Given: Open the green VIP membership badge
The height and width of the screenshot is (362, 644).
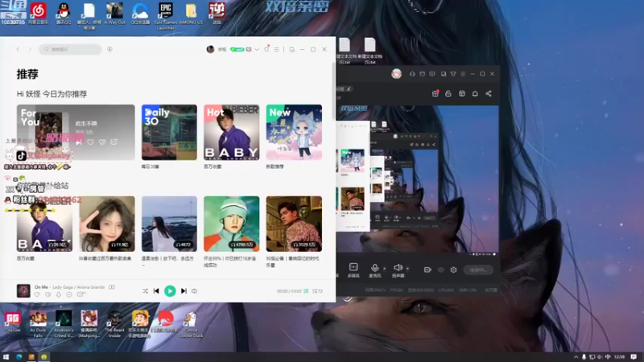Looking at the screenshot, I should point(237,49).
